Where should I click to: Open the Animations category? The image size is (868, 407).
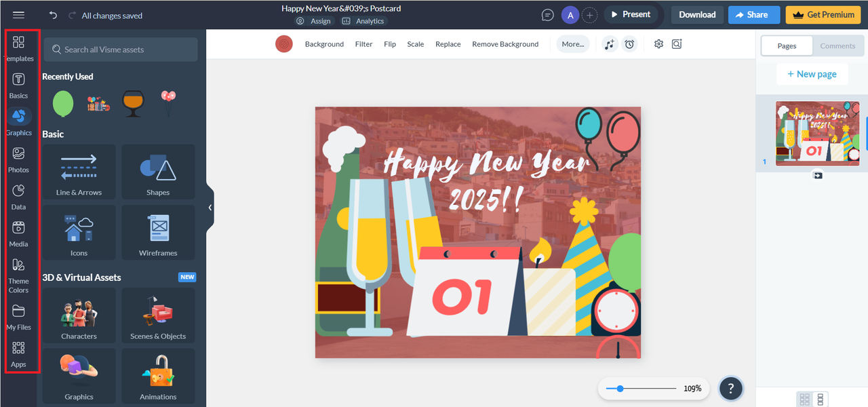click(x=158, y=376)
